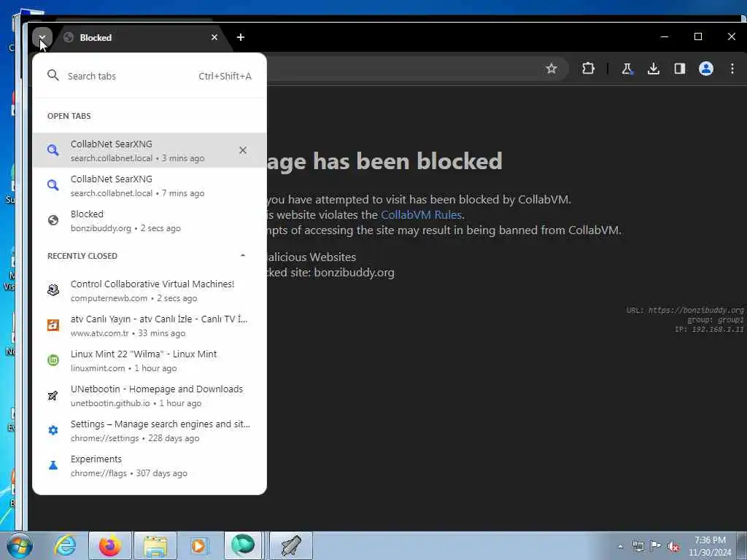
Task: Click the network tray icon
Action: click(x=638, y=546)
